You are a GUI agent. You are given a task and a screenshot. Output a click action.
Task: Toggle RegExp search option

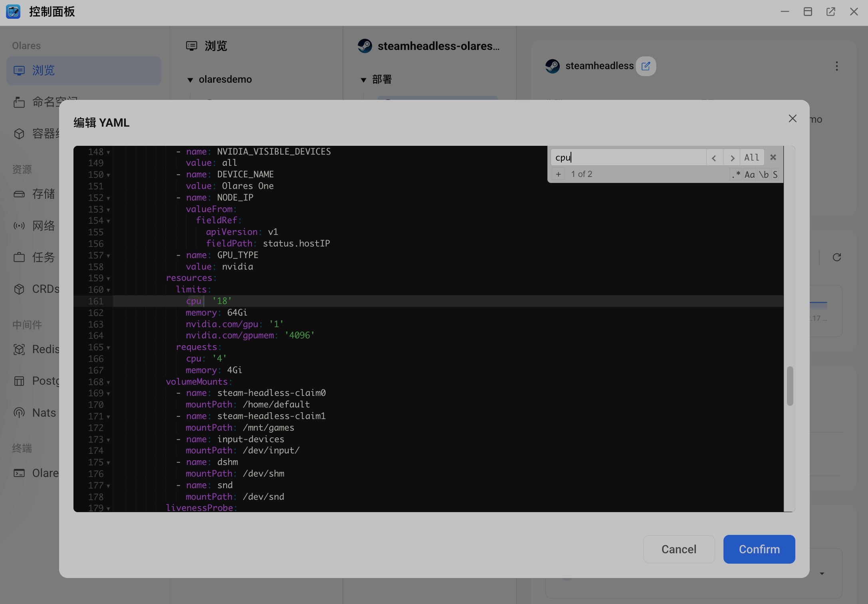tap(736, 175)
